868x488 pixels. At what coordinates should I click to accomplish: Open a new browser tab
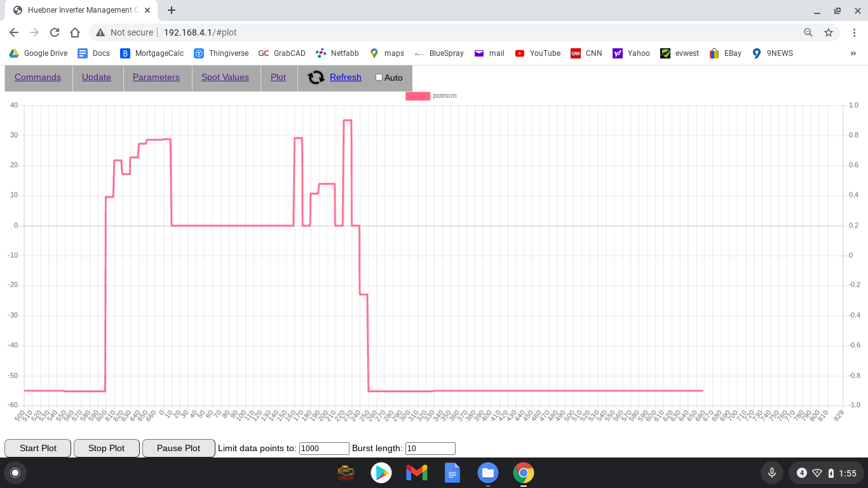tap(172, 10)
